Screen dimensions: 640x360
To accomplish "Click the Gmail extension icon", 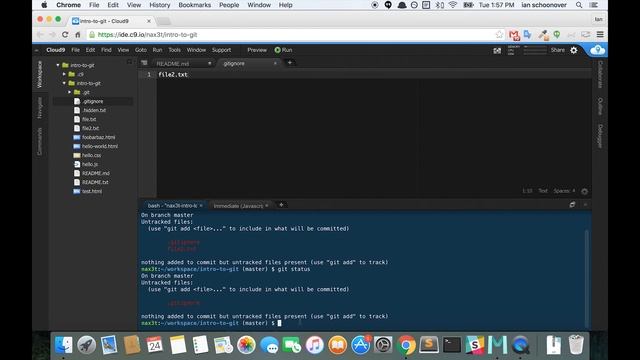I will [514, 35].
